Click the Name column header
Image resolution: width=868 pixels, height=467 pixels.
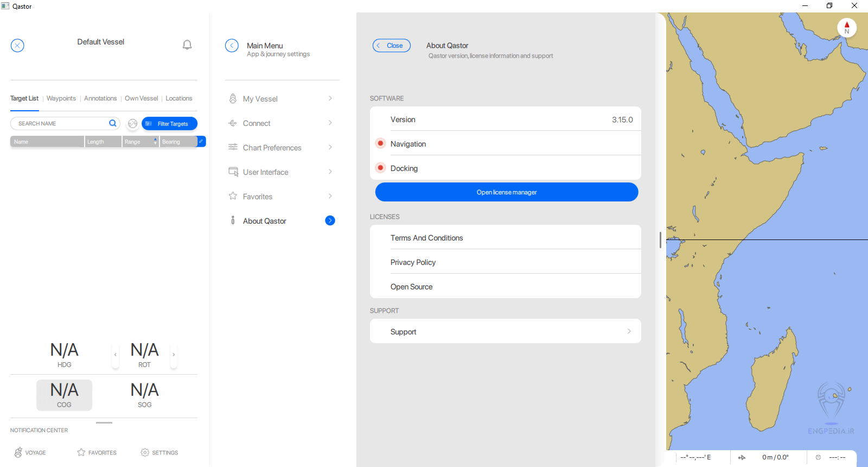pos(47,142)
